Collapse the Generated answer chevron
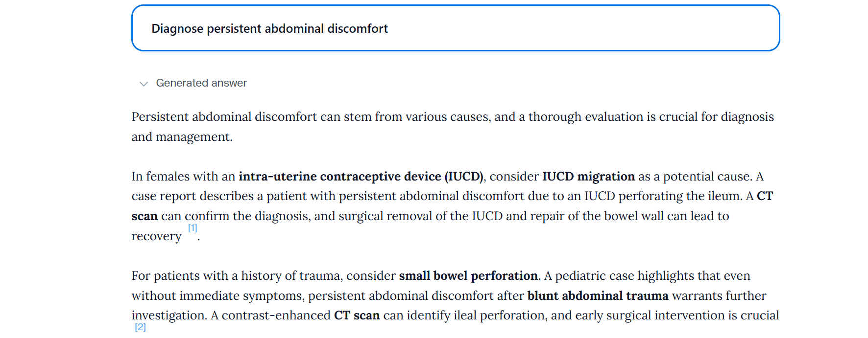The width and height of the screenshot is (868, 338). point(144,84)
